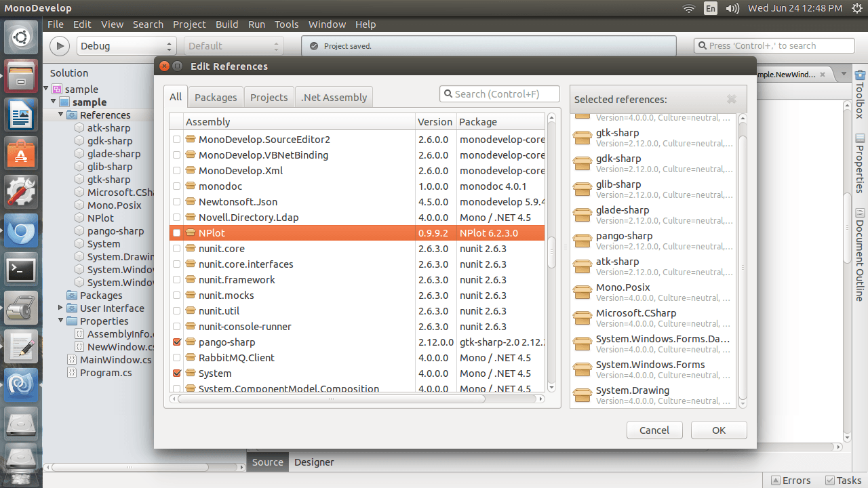Check the Novell.Directory.Ldap checkbox
868x488 pixels.
click(x=177, y=218)
